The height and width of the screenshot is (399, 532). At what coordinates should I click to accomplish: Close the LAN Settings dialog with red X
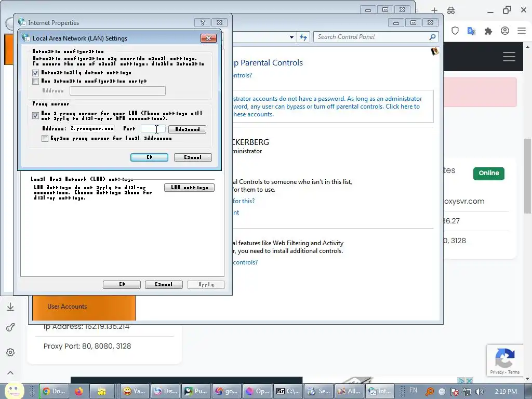coord(209,38)
